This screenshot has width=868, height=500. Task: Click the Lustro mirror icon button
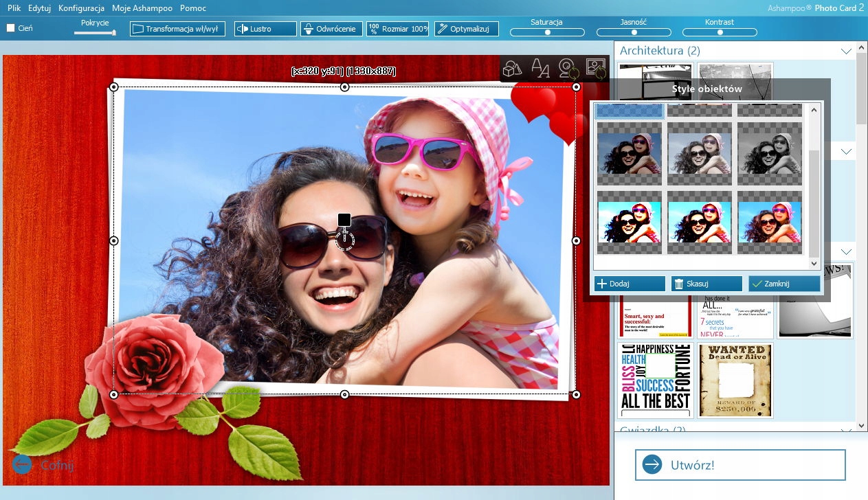coord(265,29)
